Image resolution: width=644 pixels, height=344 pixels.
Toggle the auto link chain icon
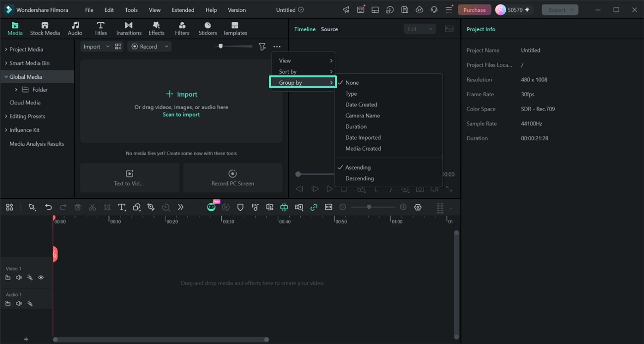(314, 207)
